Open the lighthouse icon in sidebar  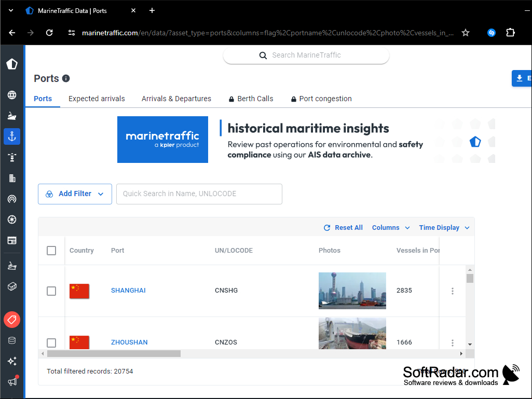click(12, 157)
